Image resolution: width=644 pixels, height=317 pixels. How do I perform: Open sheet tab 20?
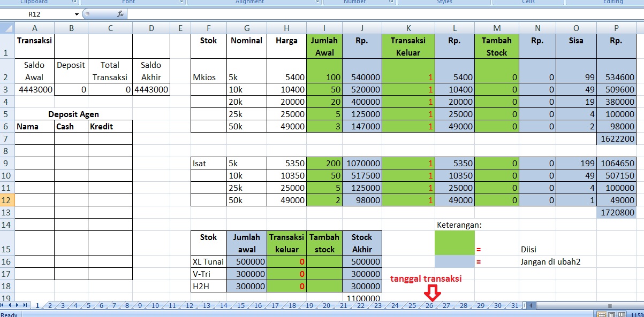[x=327, y=305]
